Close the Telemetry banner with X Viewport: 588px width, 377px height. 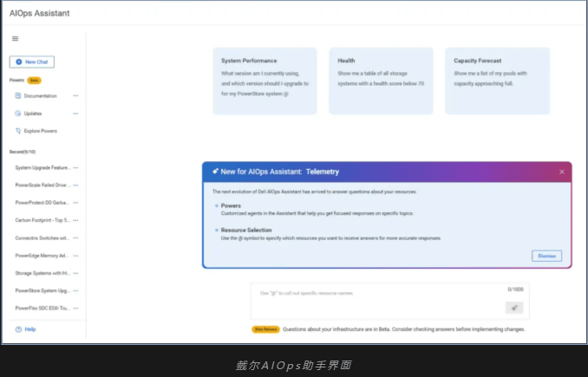[561, 172]
